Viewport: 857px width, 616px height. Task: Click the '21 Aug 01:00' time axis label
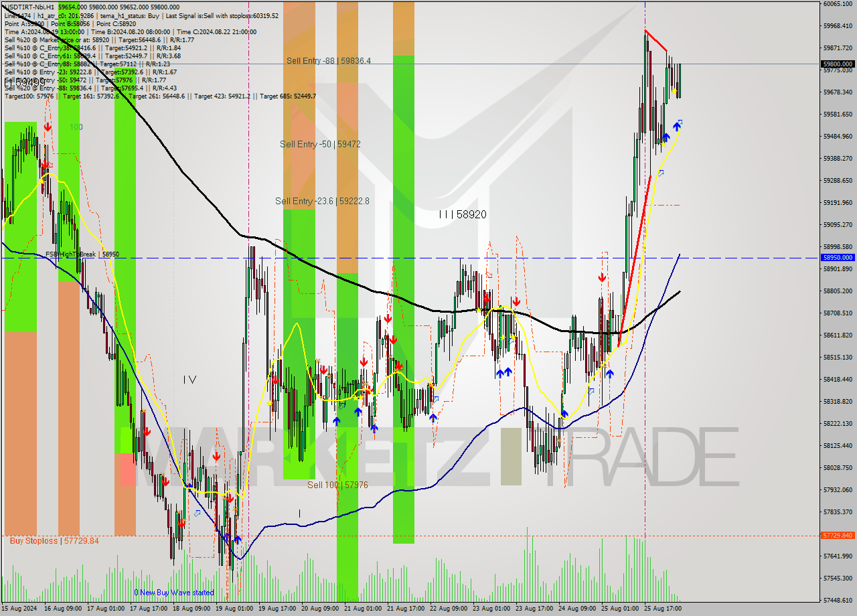click(x=363, y=609)
